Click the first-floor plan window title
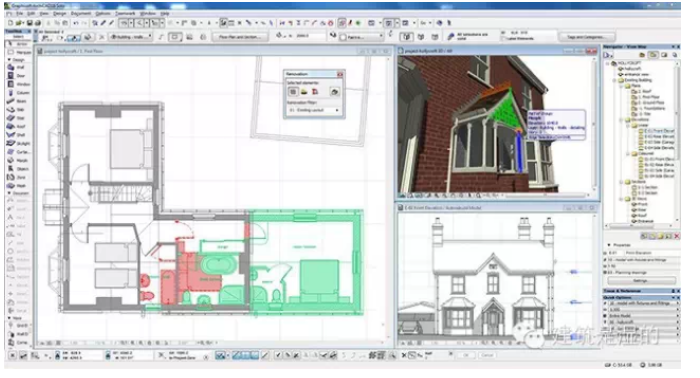Image resolution: width=700 pixels, height=378 pixels. (x=74, y=51)
